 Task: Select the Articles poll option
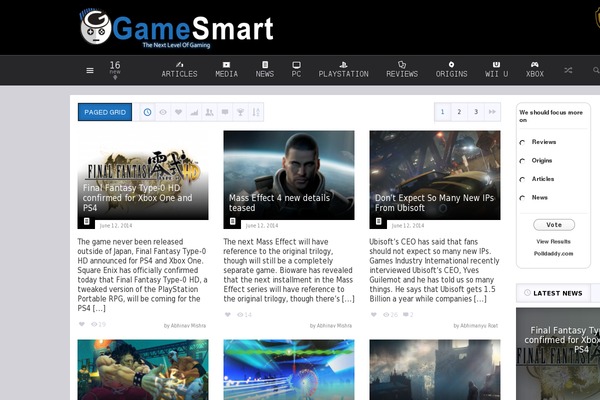coord(522,180)
